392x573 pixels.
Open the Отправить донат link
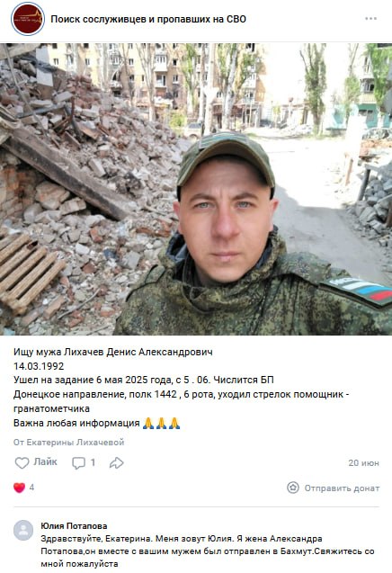coord(342,488)
